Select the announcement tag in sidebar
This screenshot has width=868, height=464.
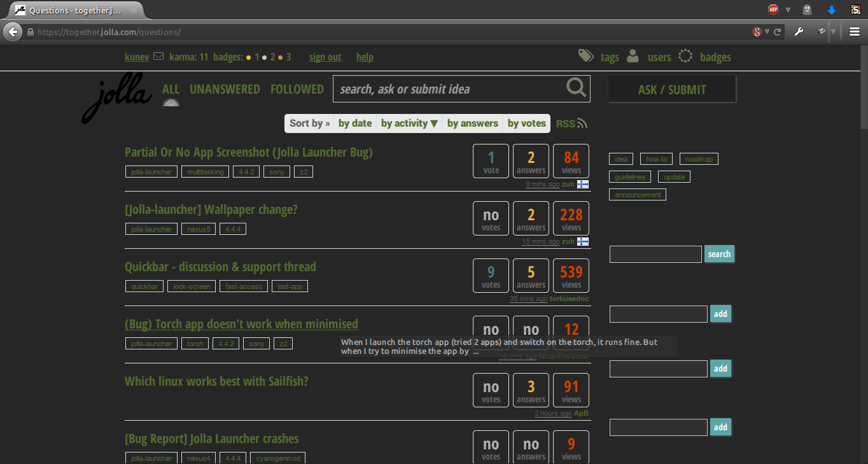point(638,195)
